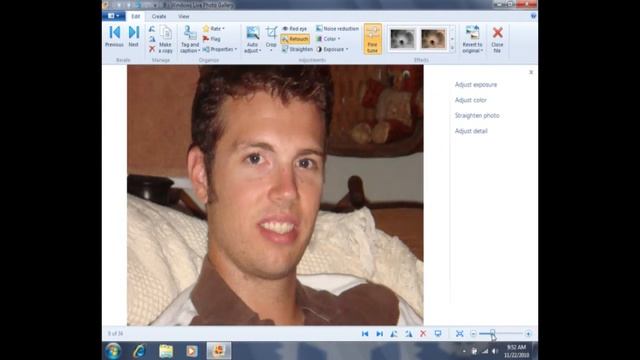Expand Color adjustment dropdown
This screenshot has height=360, width=640.
[328, 39]
